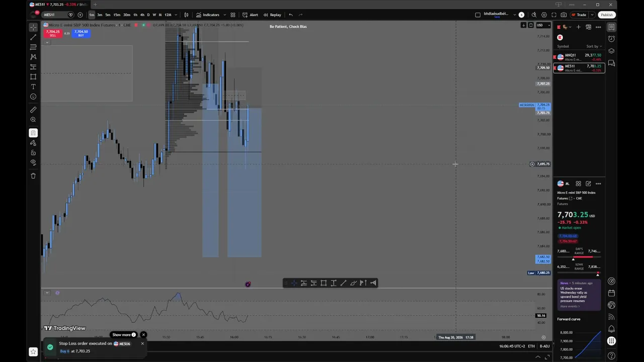Open the object tree layers panel
This screenshot has width=644, height=362.
click(x=611, y=51)
